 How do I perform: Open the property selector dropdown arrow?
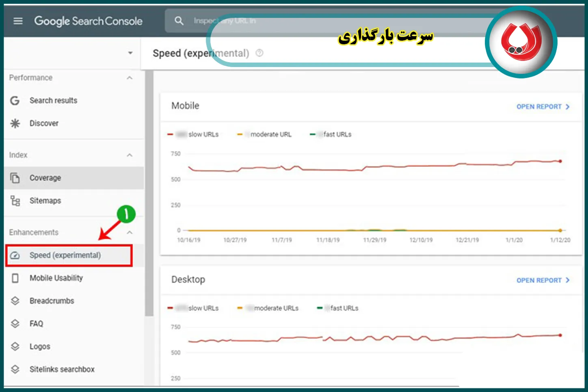(x=130, y=53)
